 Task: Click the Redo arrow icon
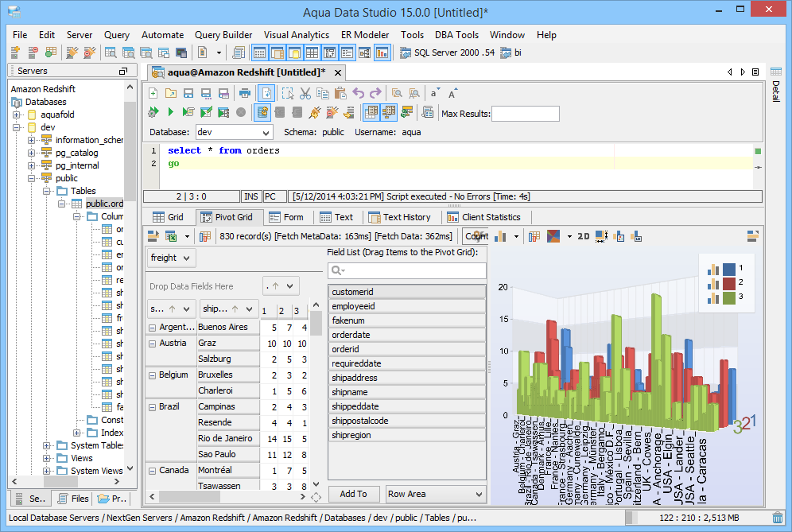click(375, 94)
